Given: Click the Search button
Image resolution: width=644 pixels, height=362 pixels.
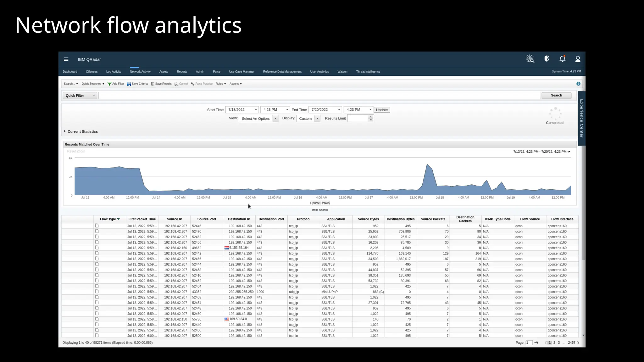Looking at the screenshot, I should tap(556, 96).
